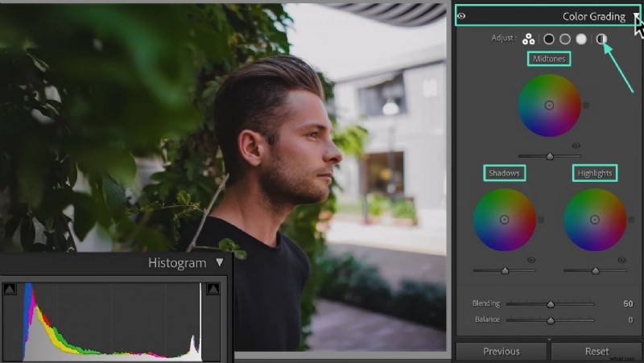This screenshot has height=363, width=644.
Task: Collapse the Color Grading panel triangle
Action: (636, 16)
